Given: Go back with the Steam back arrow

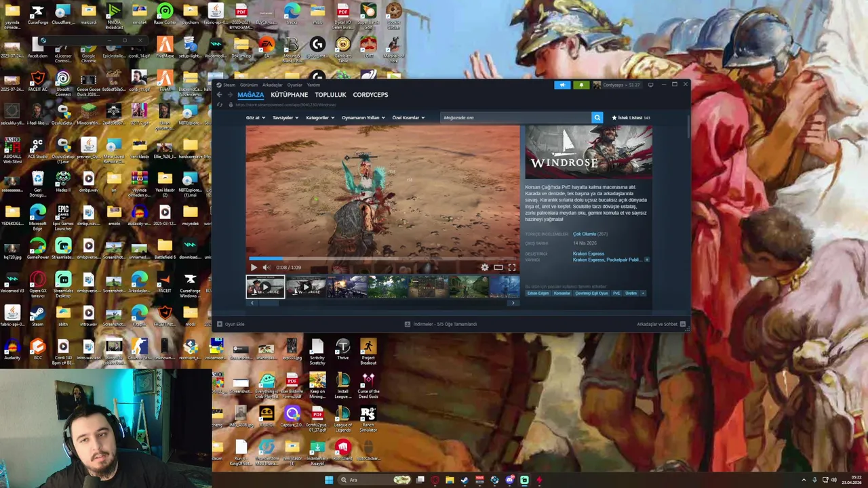Looking at the screenshot, I should click(x=219, y=95).
